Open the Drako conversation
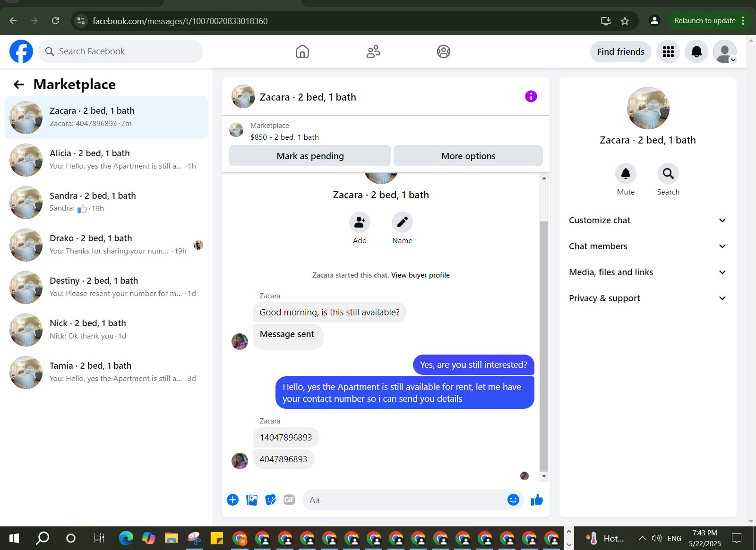The height and width of the screenshot is (550, 756). [x=106, y=245]
